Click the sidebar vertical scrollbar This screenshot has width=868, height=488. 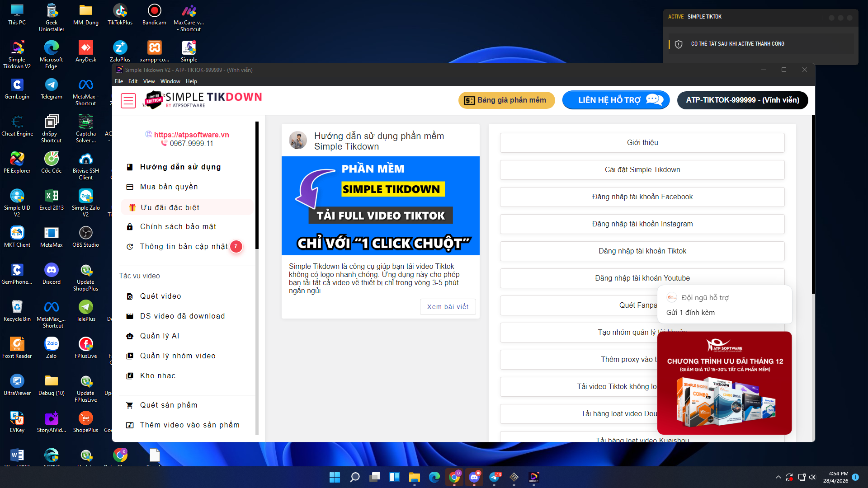point(257,185)
